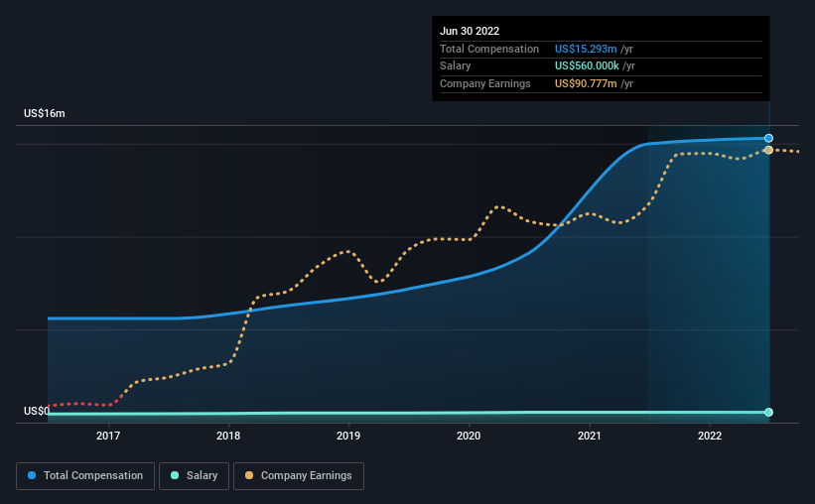Select the blue Total Compensation data point marker
815x504 pixels.
pos(768,138)
